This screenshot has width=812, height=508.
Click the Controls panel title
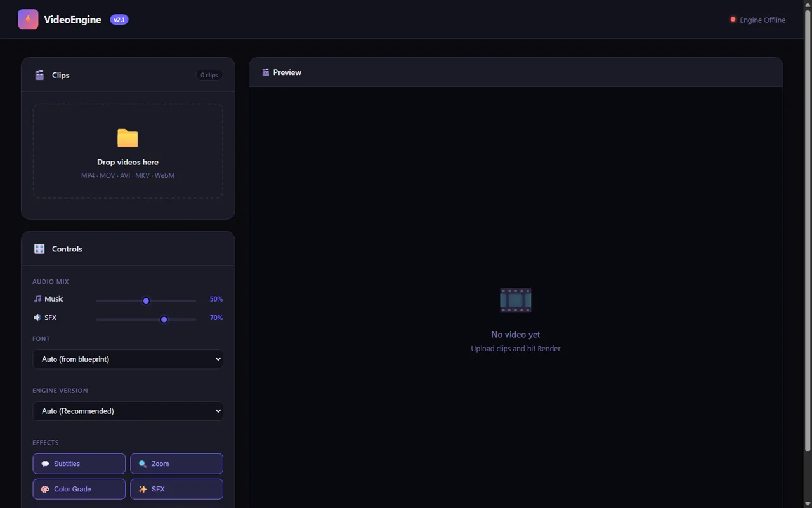click(x=67, y=249)
